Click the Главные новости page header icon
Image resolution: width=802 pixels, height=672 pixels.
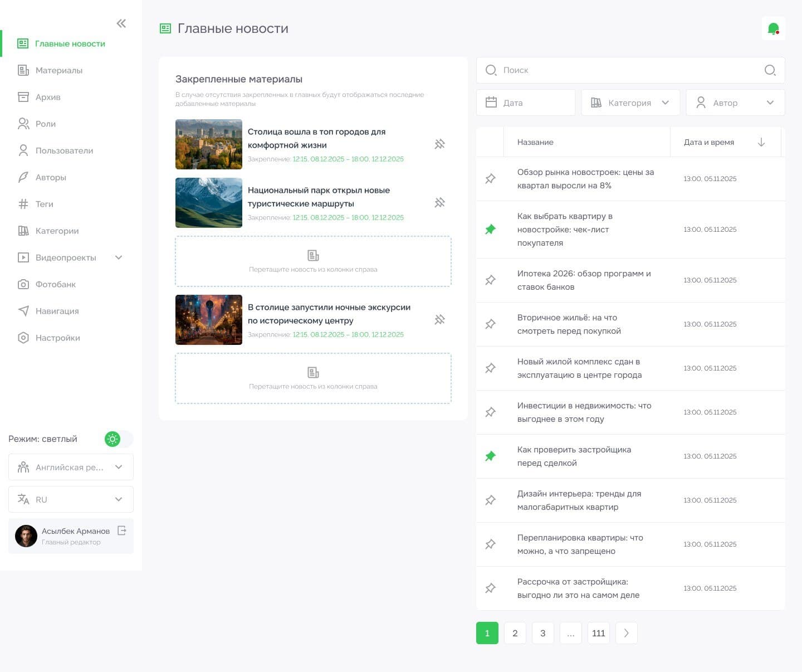tap(165, 28)
